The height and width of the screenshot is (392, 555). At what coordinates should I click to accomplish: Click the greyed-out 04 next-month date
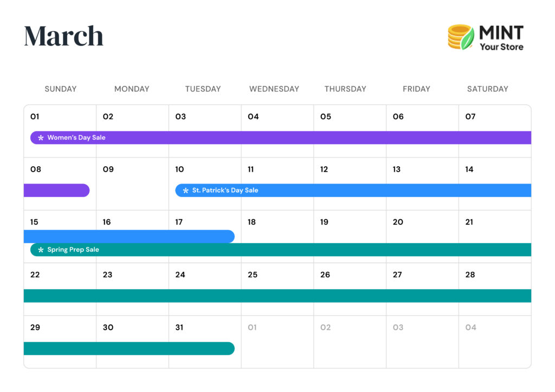[470, 328]
